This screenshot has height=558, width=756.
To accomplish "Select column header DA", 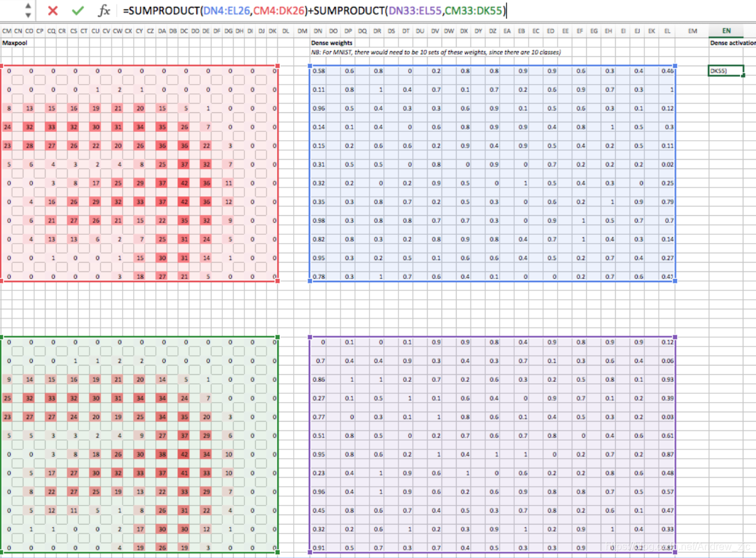I will tap(162, 31).
